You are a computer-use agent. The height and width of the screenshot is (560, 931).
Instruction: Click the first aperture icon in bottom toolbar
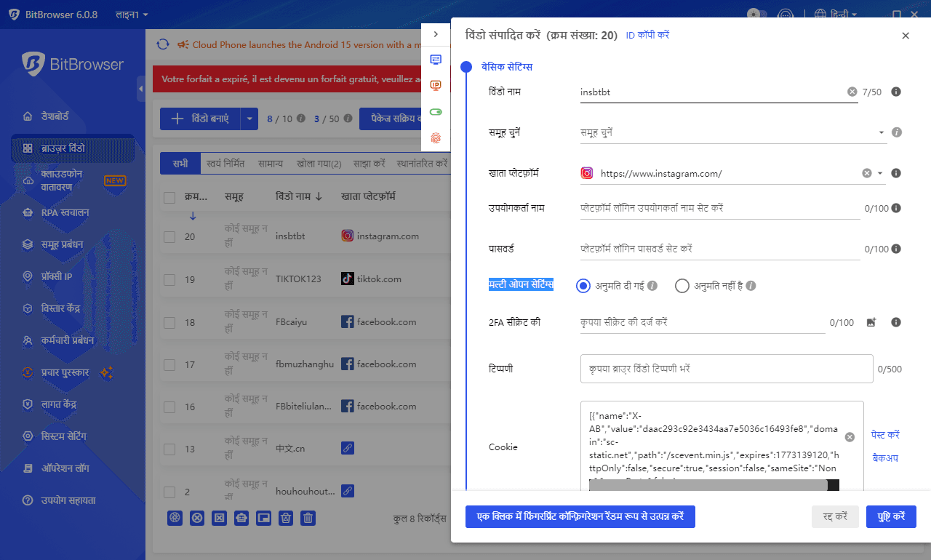point(175,518)
